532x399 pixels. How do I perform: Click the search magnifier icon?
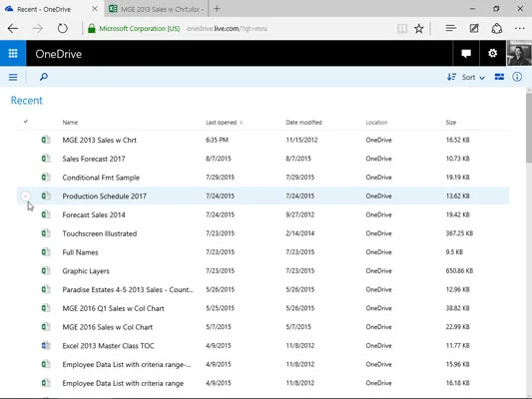pos(44,77)
